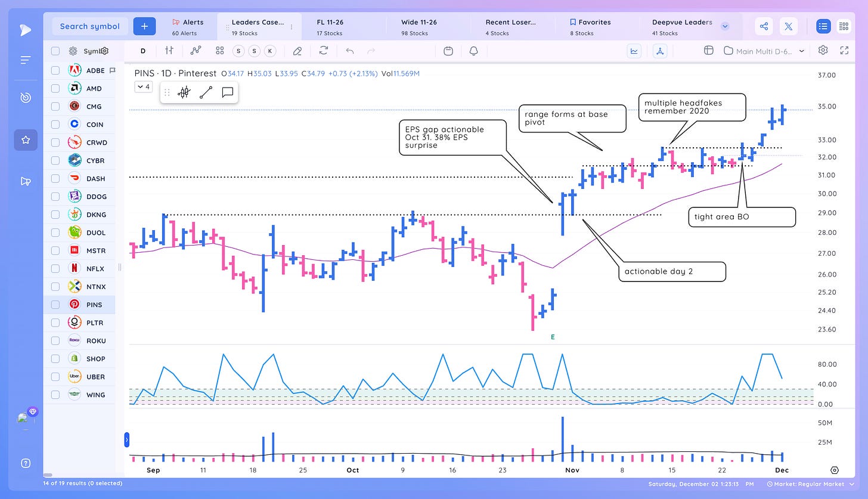
Task: Select the pencil drawing tool icon
Action: pos(297,51)
